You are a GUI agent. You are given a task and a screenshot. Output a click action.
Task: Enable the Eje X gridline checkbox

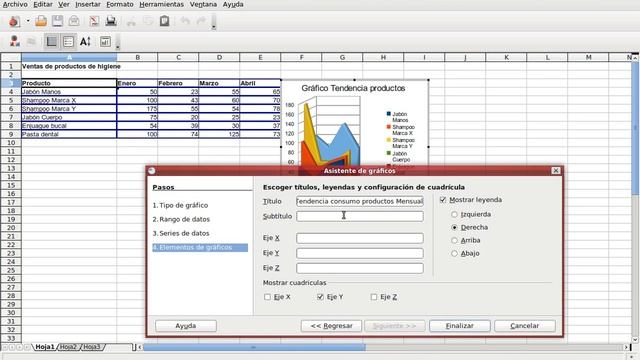point(267,297)
